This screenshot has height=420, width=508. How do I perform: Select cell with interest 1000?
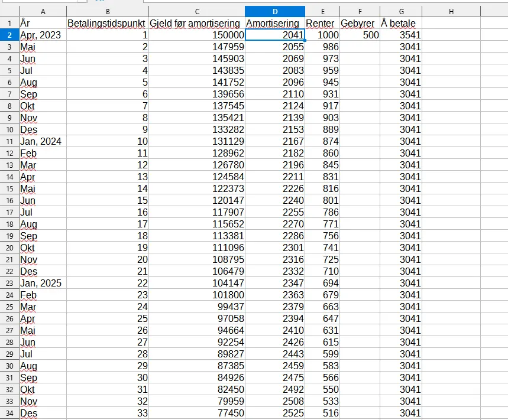[x=323, y=35]
